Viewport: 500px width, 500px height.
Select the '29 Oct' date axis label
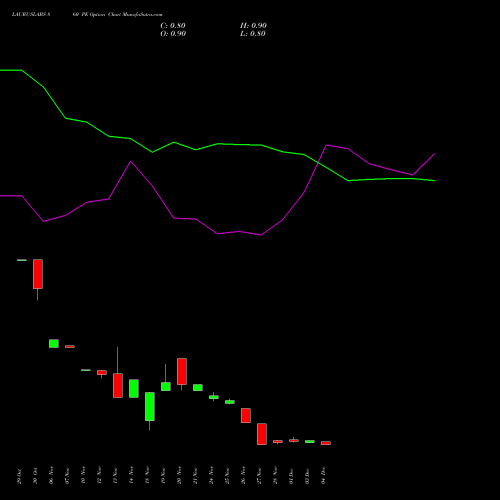[x=19, y=476]
